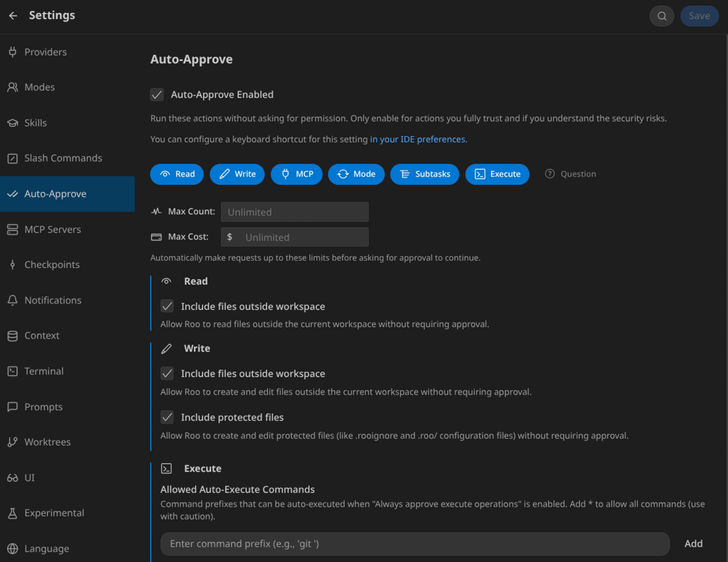Click the Context database icon
728x562 pixels.
point(12,336)
